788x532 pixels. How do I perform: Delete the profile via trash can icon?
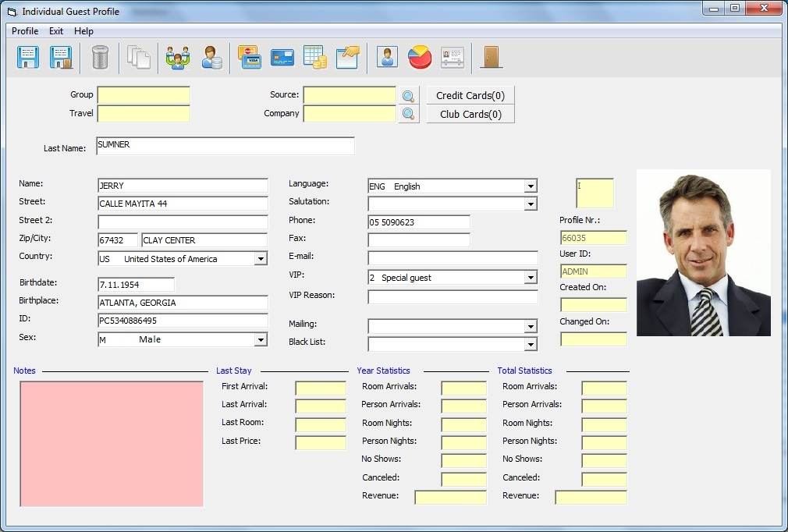tap(100, 57)
